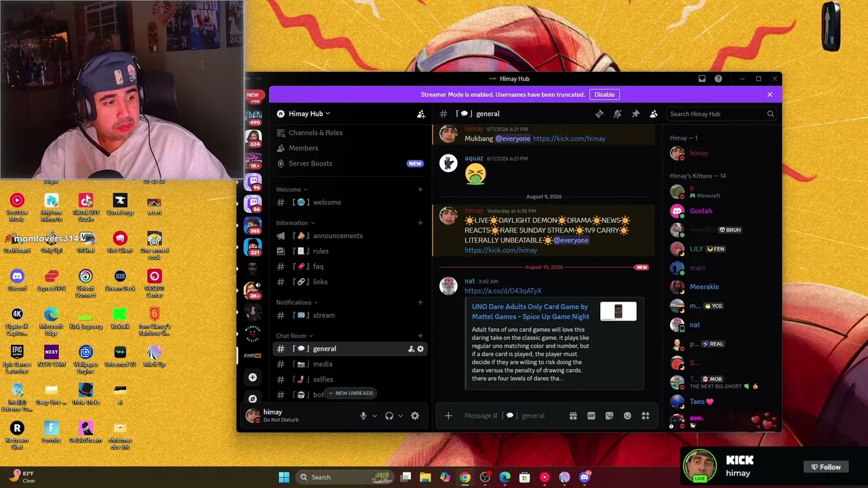Create a channel in the Welcome category

(x=420, y=190)
